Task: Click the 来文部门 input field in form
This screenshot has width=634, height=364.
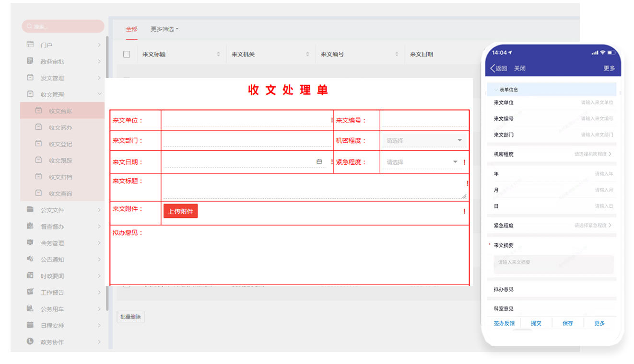Action: click(x=247, y=140)
